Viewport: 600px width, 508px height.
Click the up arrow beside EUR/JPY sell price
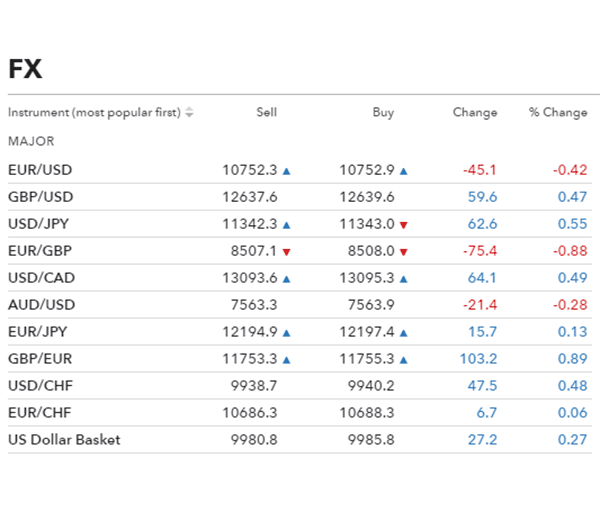[x=287, y=333]
